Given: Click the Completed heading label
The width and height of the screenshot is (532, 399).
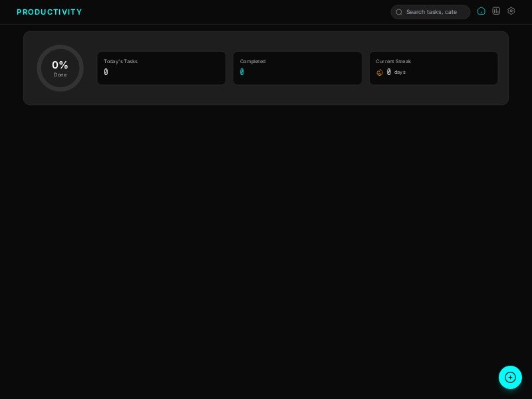Looking at the screenshot, I should click(x=253, y=61).
